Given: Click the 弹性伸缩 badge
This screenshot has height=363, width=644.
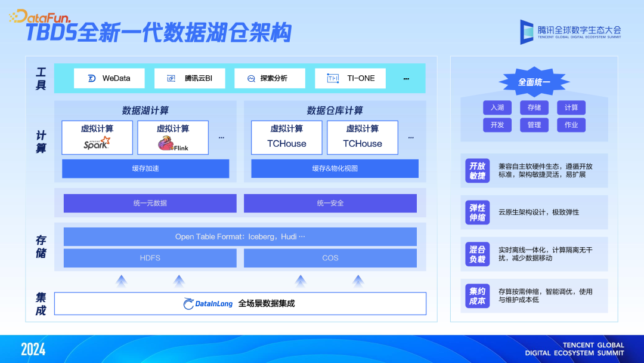Looking at the screenshot, I should click(x=477, y=213).
